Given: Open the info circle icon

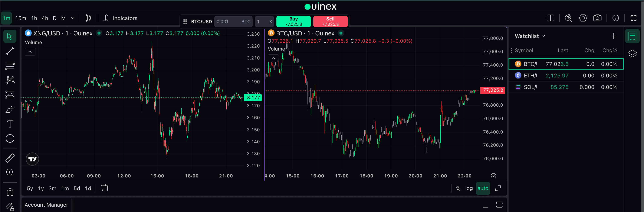Looking at the screenshot, I should tap(616, 18).
